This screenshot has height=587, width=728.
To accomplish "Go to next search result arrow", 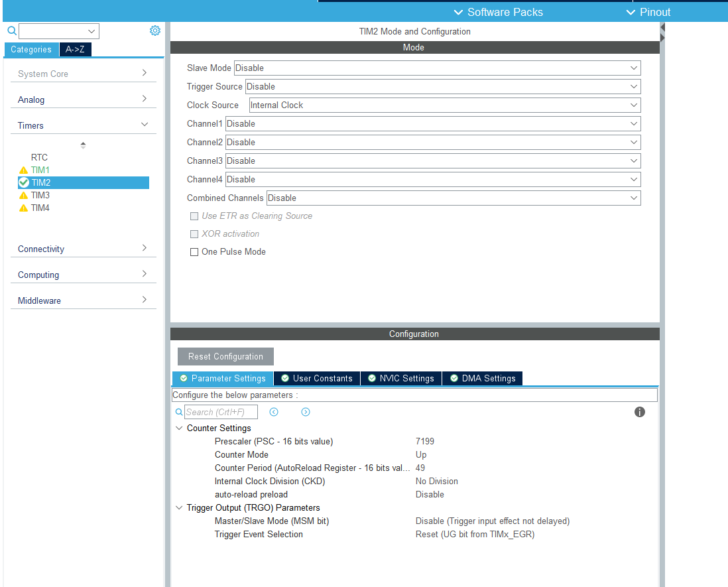I will [x=306, y=412].
